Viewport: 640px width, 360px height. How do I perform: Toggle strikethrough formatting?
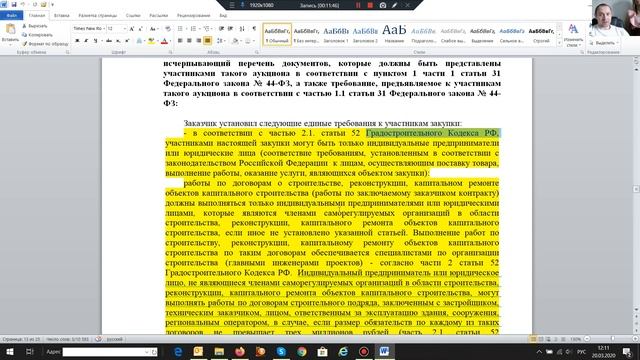click(x=109, y=41)
